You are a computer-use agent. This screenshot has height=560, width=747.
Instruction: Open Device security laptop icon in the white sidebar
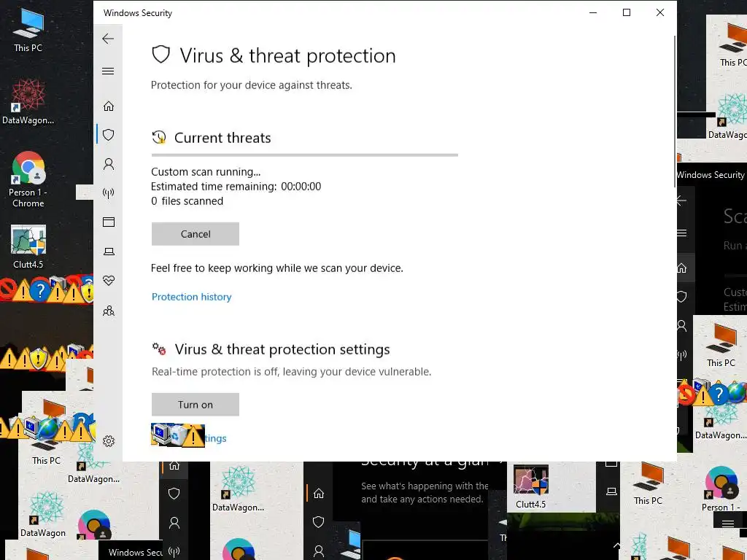coord(109,252)
